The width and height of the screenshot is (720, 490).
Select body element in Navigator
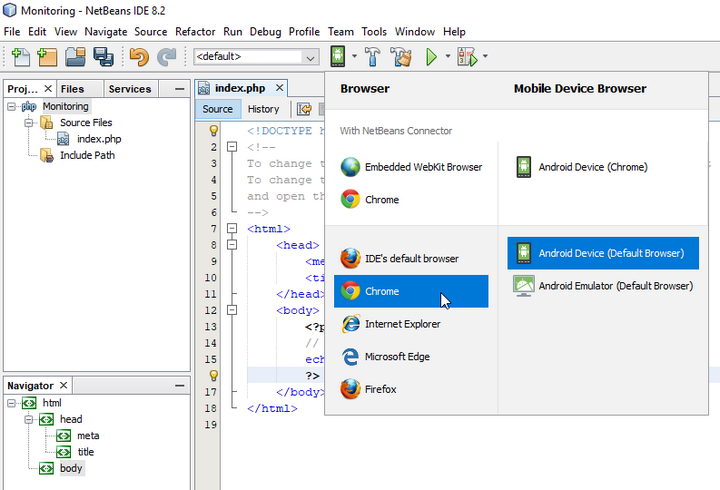[71, 468]
